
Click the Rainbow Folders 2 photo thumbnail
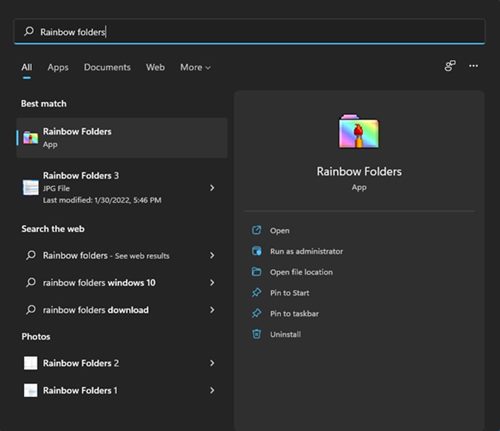(31, 363)
